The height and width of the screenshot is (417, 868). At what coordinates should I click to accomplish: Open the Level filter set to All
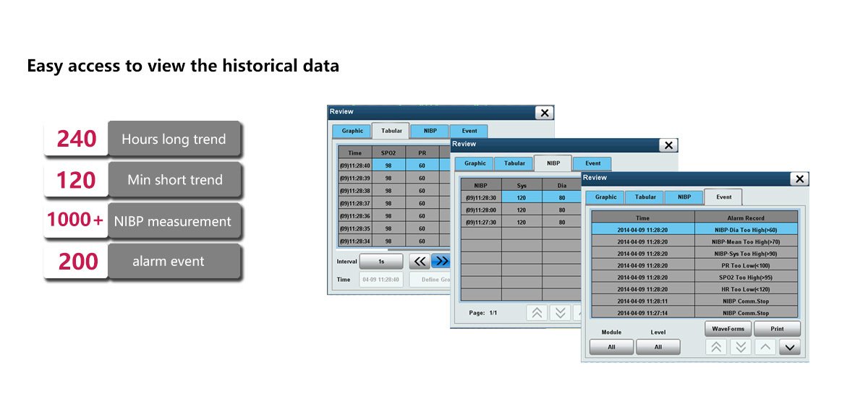click(x=658, y=347)
